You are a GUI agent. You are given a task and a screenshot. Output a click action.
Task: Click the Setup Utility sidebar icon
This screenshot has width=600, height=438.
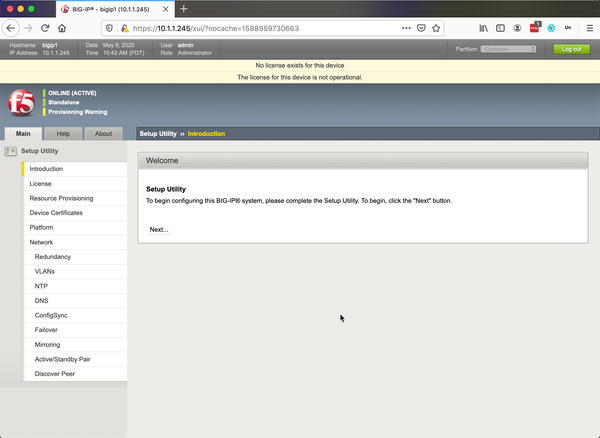(x=10, y=151)
